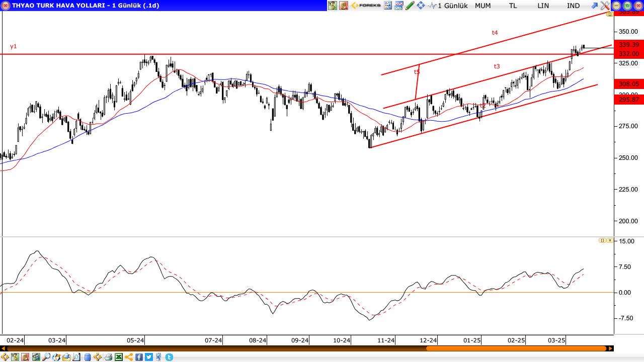Viewport: 644px width, 362px height.
Task: Open the IND indicators menu
Action: pos(574,6)
